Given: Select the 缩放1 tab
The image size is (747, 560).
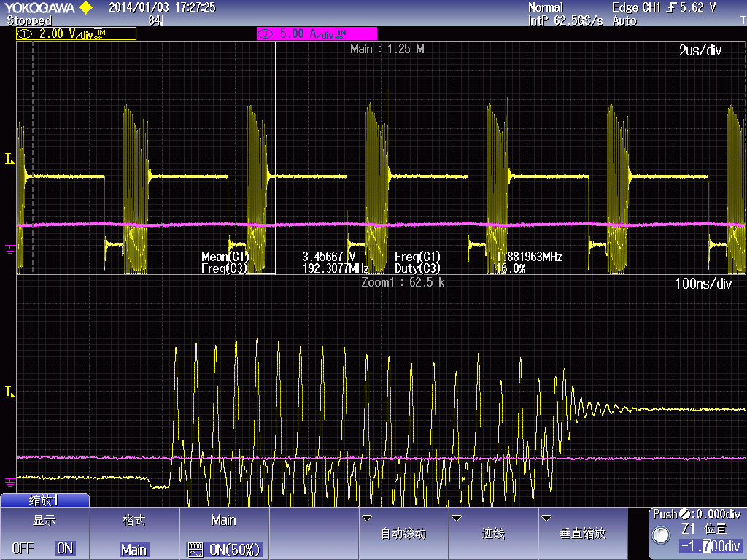Looking at the screenshot, I should click(x=44, y=500).
